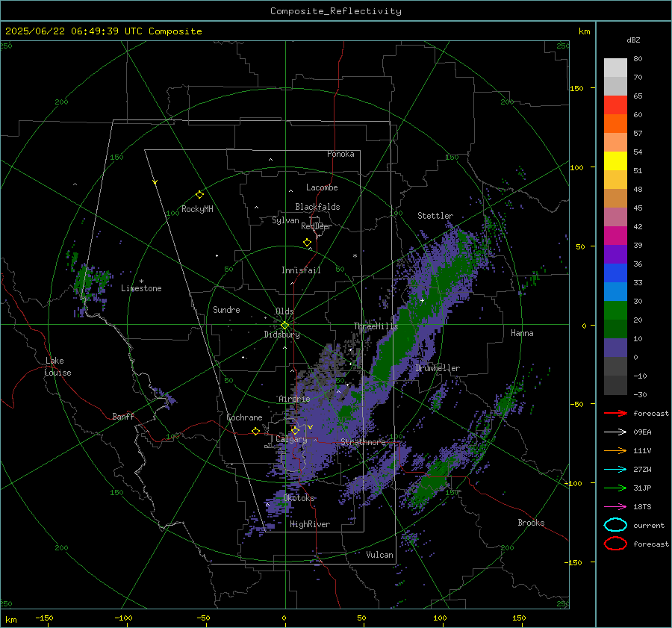This screenshot has width=672, height=628.
Task: Click the Blackfalds label
Action: [x=317, y=207]
